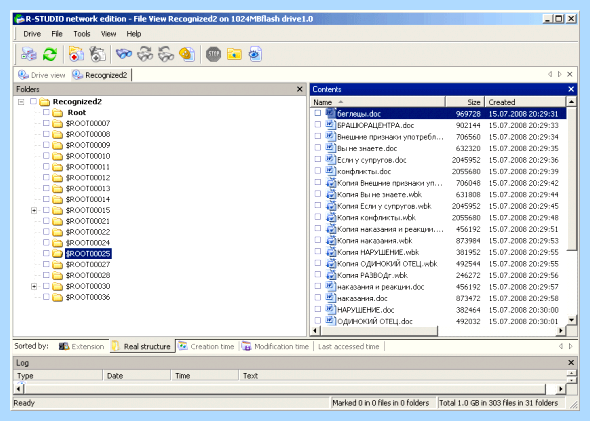Select the ОДИНОКИЙ ОТЕЦ.doc file
The image size is (590, 421).
click(x=375, y=321)
